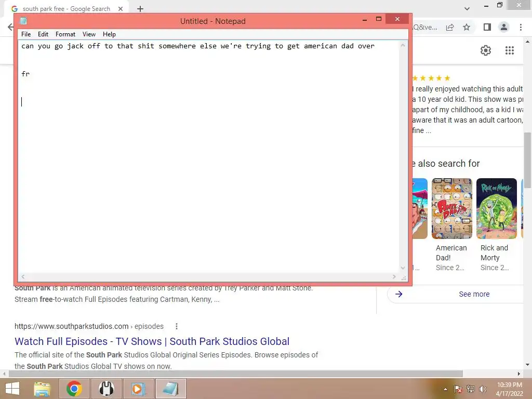Click the Notepad horizontal scrollbar right arrow
Viewport: 532px width, 399px height.
(x=394, y=277)
